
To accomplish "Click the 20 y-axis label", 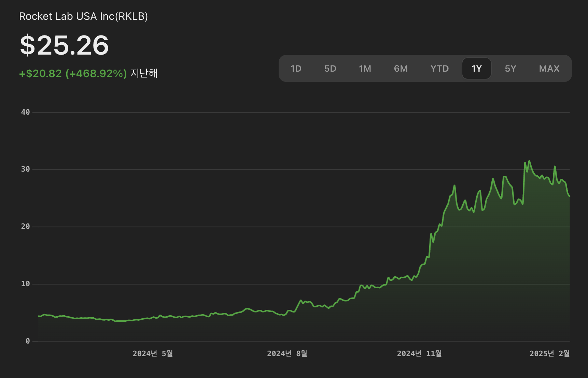I will (25, 227).
